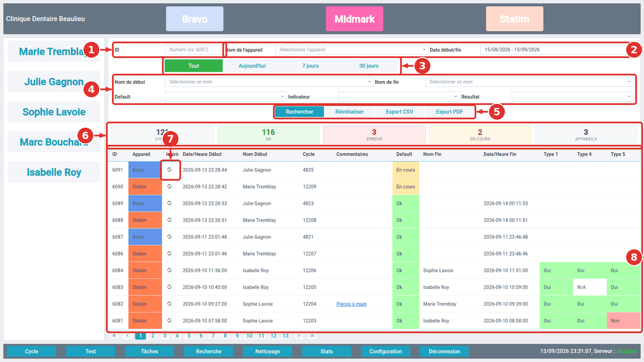
Task: Expand the Default filter dropdown
Action: point(226,97)
